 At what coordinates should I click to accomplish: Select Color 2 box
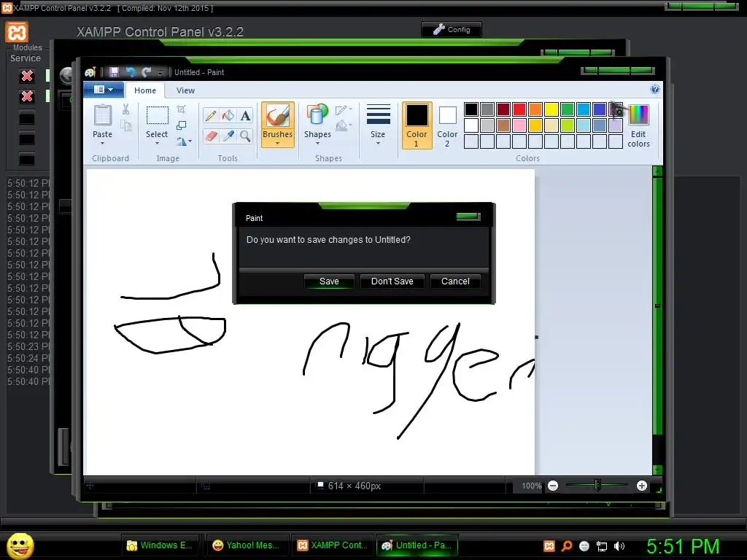(x=447, y=125)
